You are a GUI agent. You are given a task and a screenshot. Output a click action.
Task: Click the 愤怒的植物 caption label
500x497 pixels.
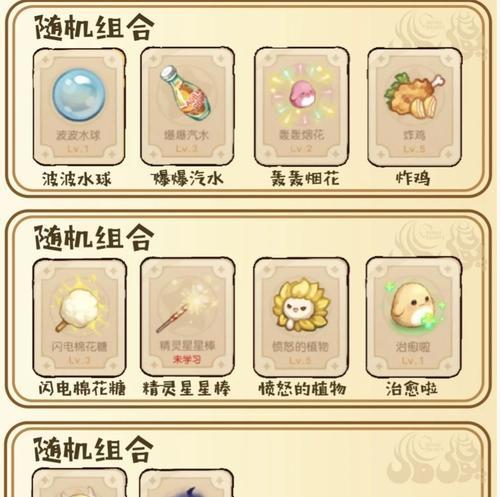[x=302, y=389]
